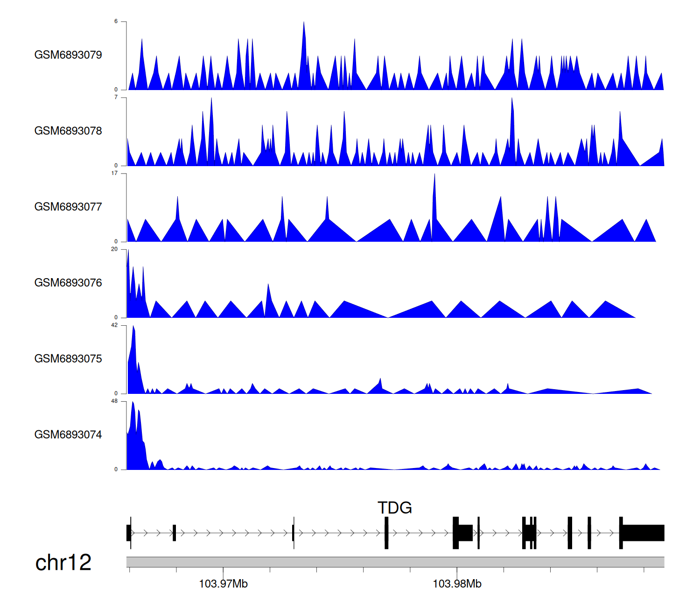Image resolution: width=700 pixels, height=616 pixels.
Task: Click the y-axis maximum value 17
Action: pos(114,173)
